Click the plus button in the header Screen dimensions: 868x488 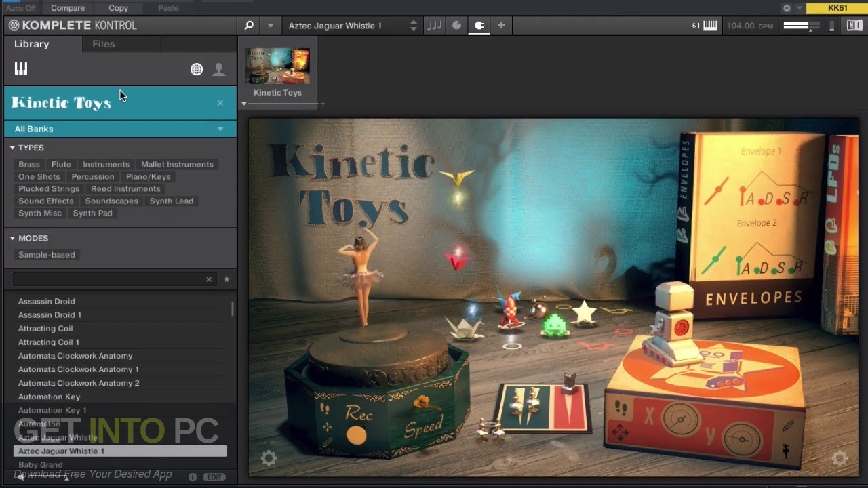tap(501, 26)
